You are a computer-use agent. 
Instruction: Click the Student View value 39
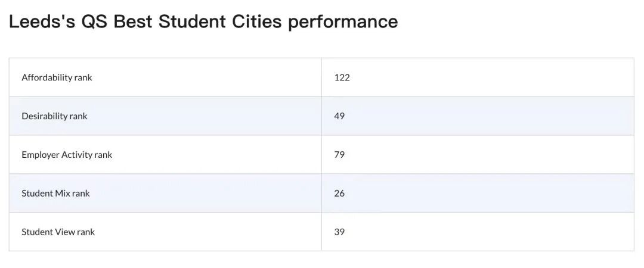339,232
